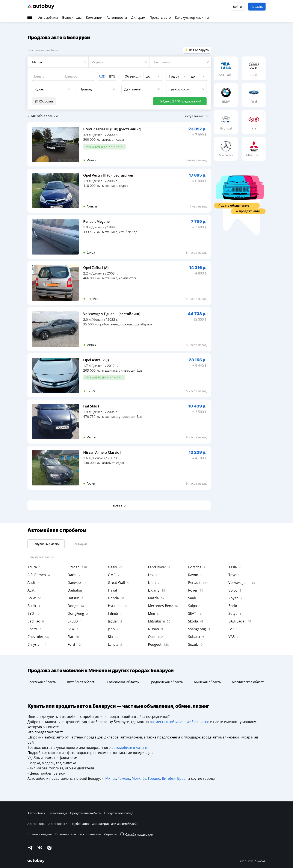Viewport: 293px width, 868px height.
Task: Open the Привод dropdown
Action: (97, 89)
